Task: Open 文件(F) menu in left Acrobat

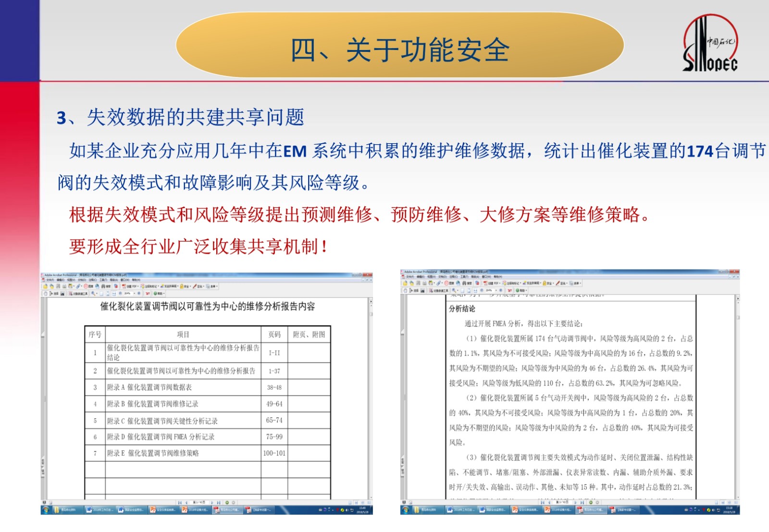Action: coord(50,280)
